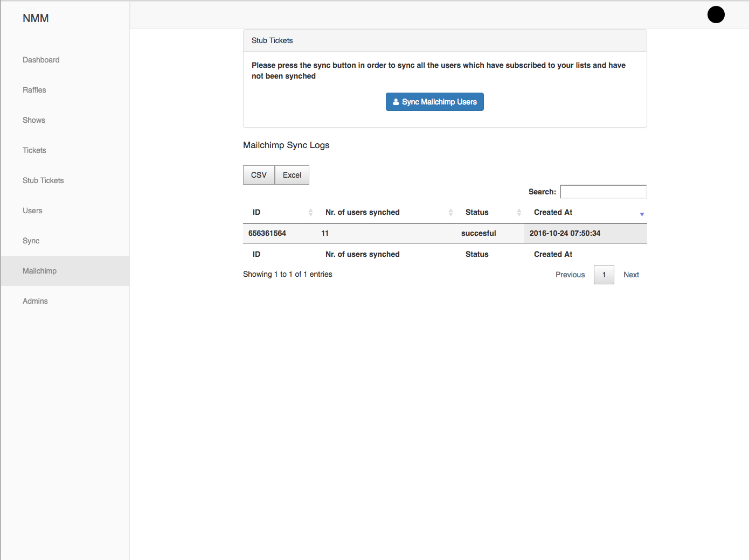
Task: Click the black profile avatar circle
Action: pos(716,15)
